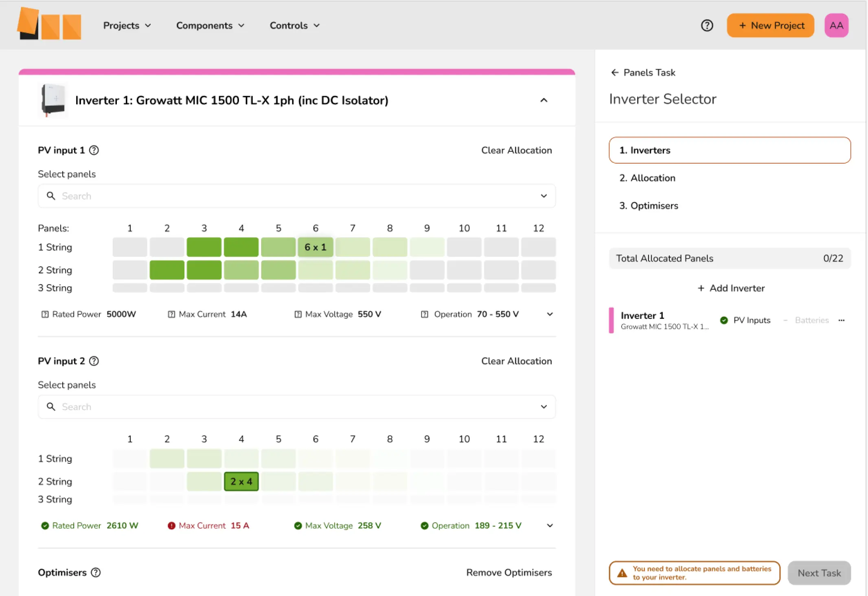Image resolution: width=868 pixels, height=596 pixels.
Task: Go to the 3. Optimisers step
Action: pos(649,206)
